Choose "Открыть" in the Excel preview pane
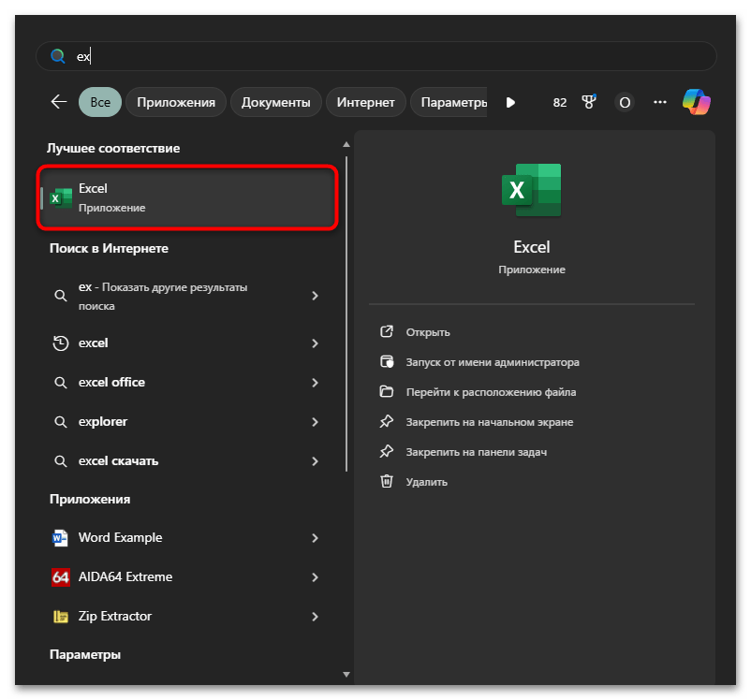Viewport: 751px width, 700px height. [x=428, y=332]
